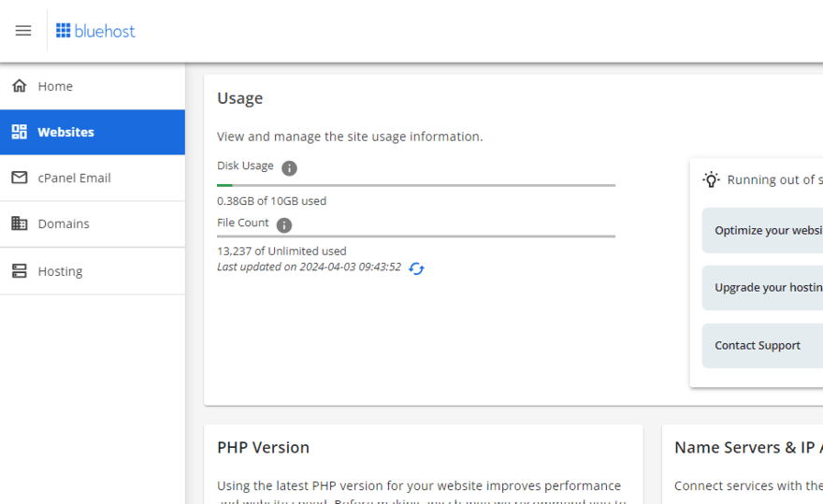Refresh usage statistics with sync icon
This screenshot has height=504, width=823.
(x=416, y=268)
